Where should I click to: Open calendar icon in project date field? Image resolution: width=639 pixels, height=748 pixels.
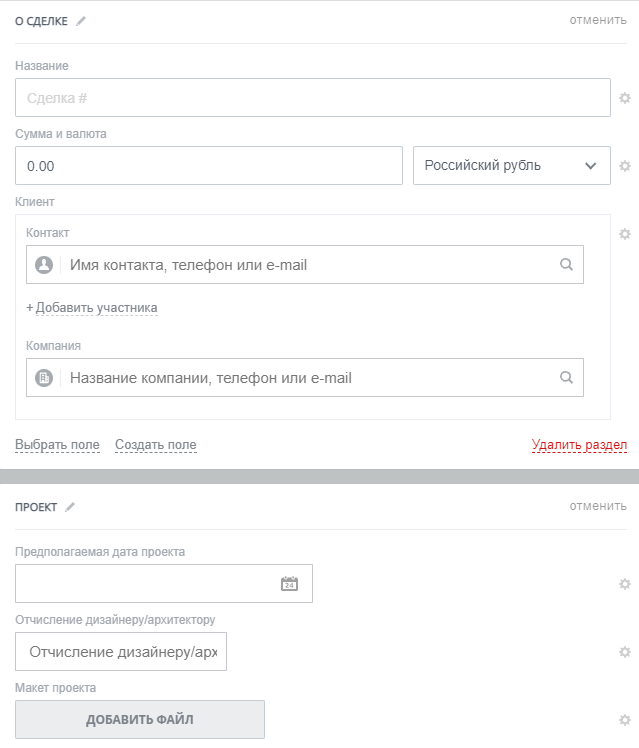(290, 584)
